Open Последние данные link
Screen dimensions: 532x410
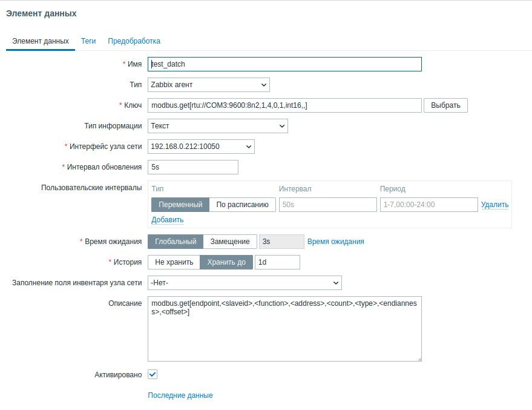pos(180,395)
